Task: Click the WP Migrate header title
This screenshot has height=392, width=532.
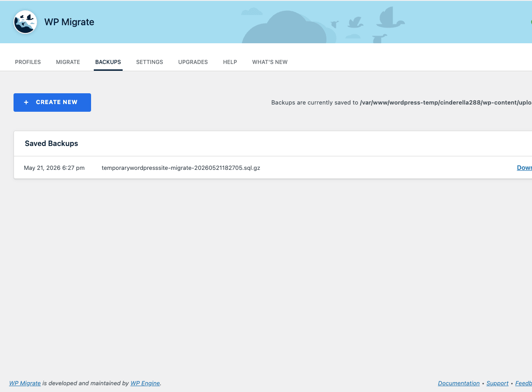Action: point(69,22)
